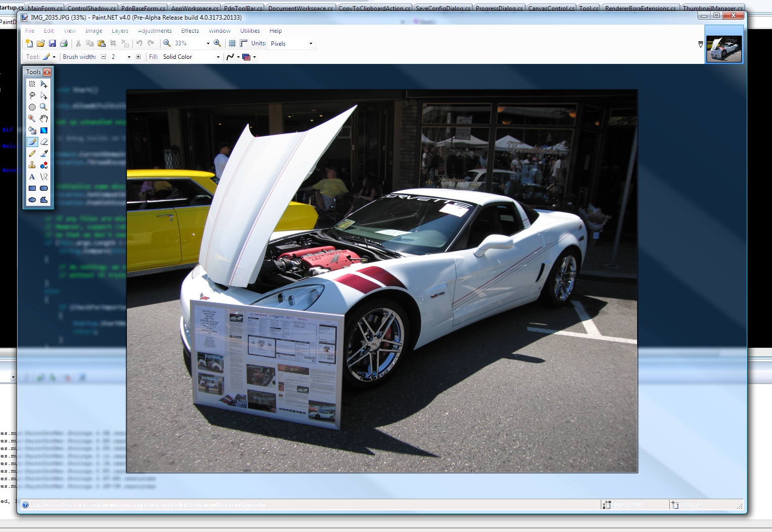Image resolution: width=772 pixels, height=532 pixels.
Task: Select the Gradient tool
Action: 44,130
